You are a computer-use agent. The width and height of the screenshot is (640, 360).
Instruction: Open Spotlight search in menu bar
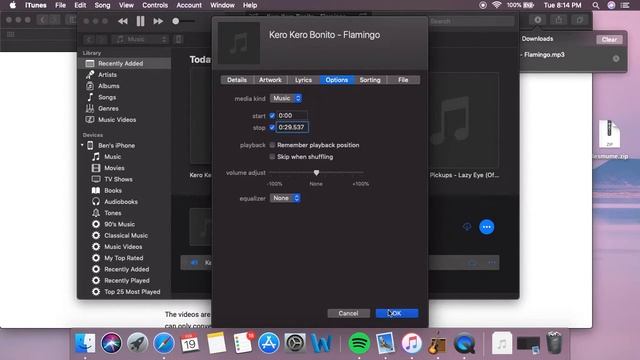tap(596, 5)
